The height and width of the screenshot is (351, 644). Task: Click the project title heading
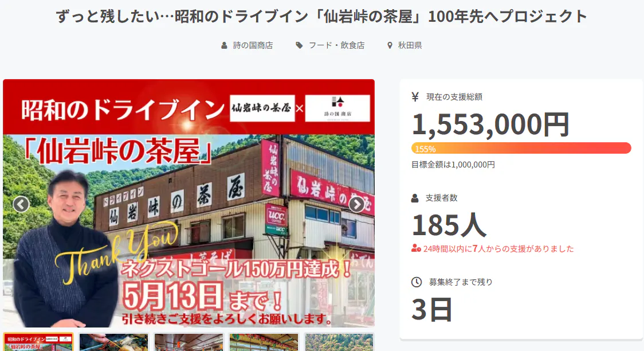[x=321, y=17]
